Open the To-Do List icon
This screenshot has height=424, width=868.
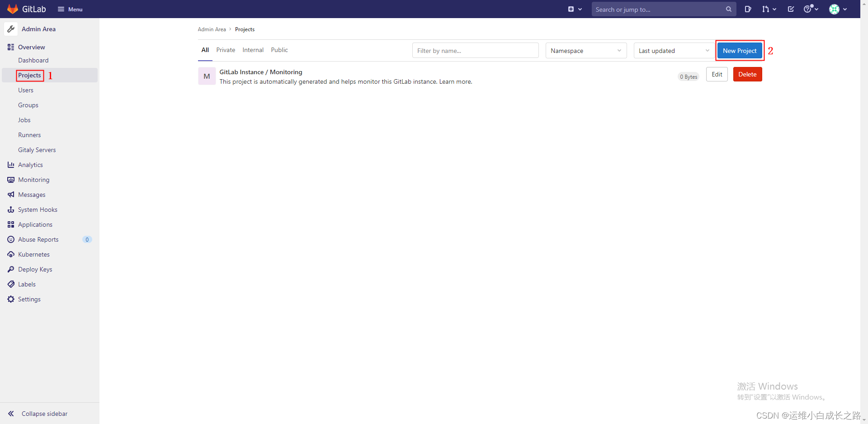[791, 9]
